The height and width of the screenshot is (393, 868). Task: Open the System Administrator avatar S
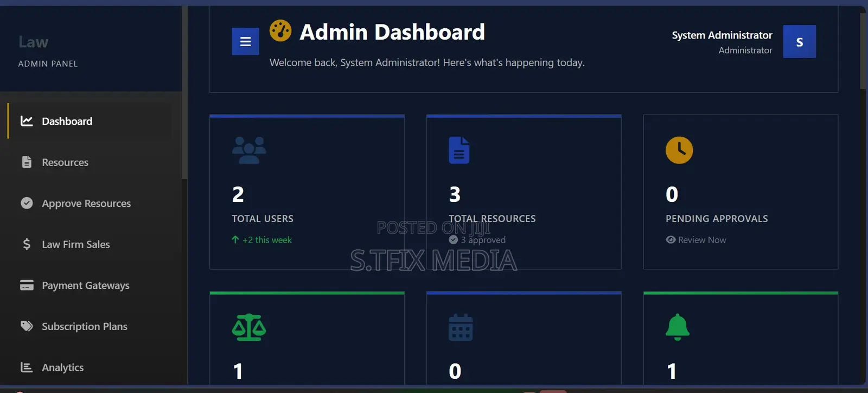pos(799,42)
